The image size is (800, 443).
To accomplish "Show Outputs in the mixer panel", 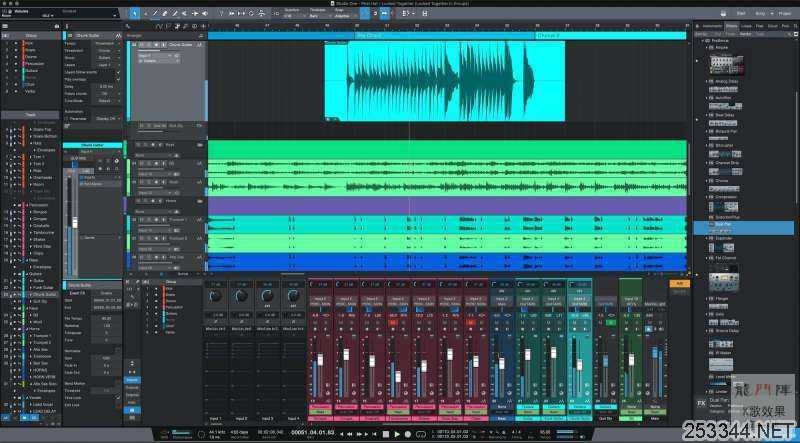I will click(132, 387).
